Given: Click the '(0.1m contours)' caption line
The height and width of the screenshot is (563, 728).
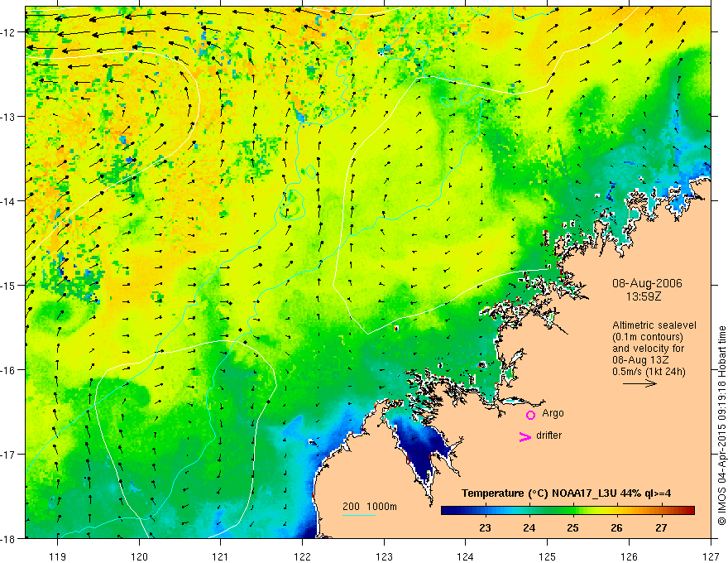Looking at the screenshot, I should pyautogui.click(x=648, y=337).
